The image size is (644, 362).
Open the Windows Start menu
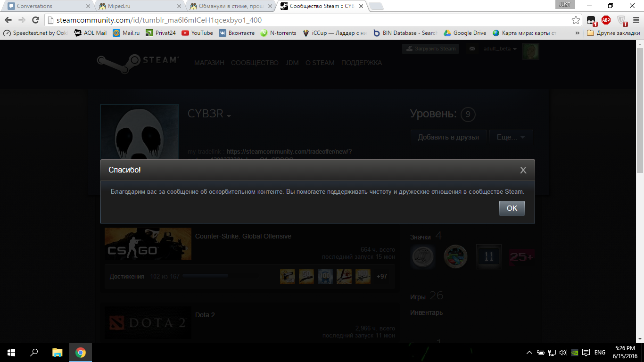(x=11, y=353)
